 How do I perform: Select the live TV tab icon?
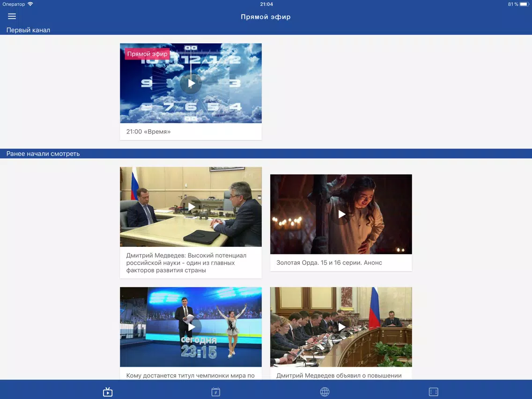point(108,392)
